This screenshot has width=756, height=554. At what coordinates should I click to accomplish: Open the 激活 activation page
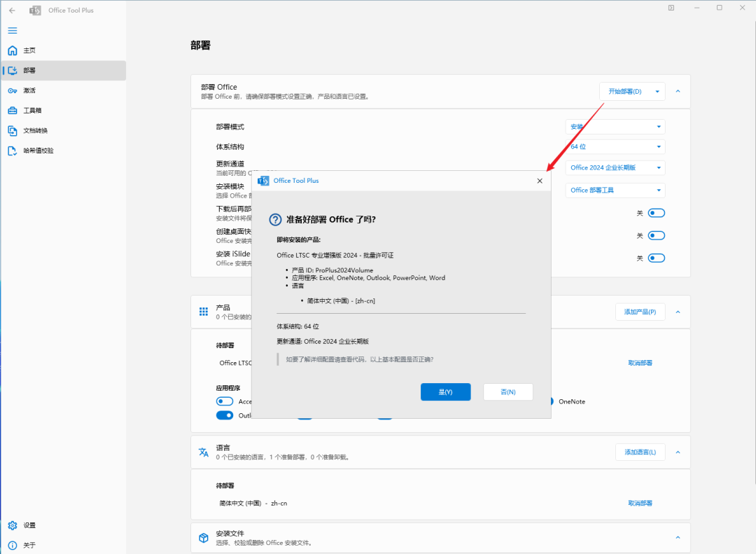point(29,90)
